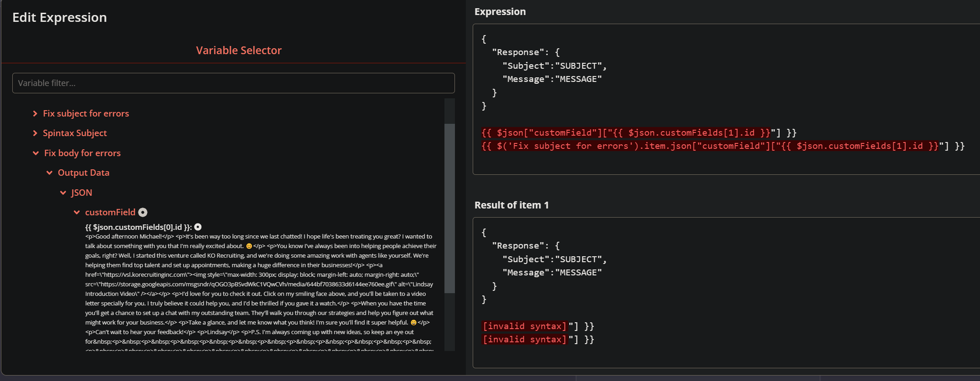The image size is (980, 381).
Task: Click the Output Data label text
Action: point(83,173)
